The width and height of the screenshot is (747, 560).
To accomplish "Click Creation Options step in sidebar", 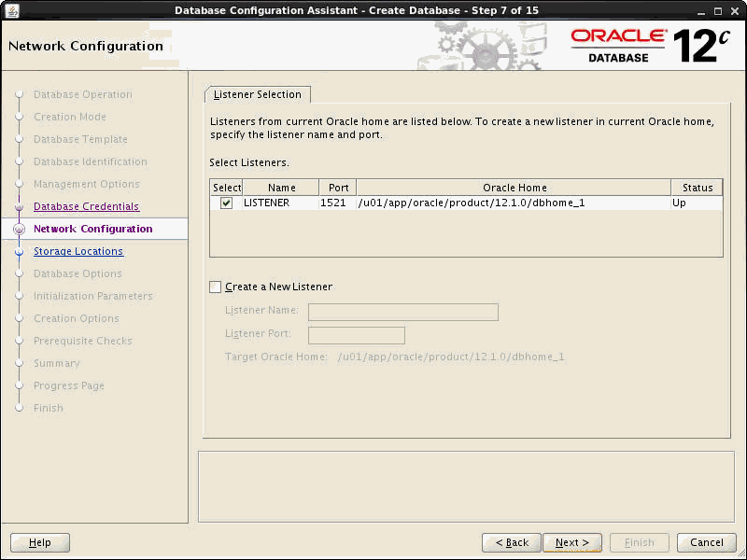I will [77, 318].
